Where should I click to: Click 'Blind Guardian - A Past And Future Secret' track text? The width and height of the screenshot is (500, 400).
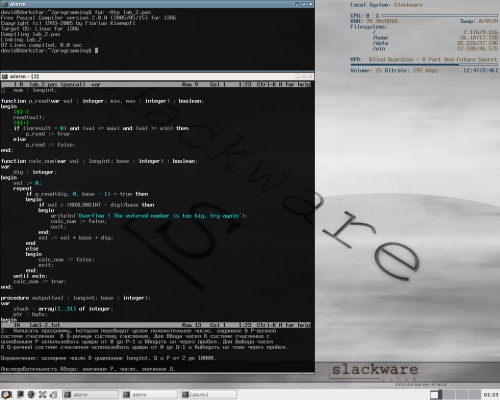pos(433,59)
